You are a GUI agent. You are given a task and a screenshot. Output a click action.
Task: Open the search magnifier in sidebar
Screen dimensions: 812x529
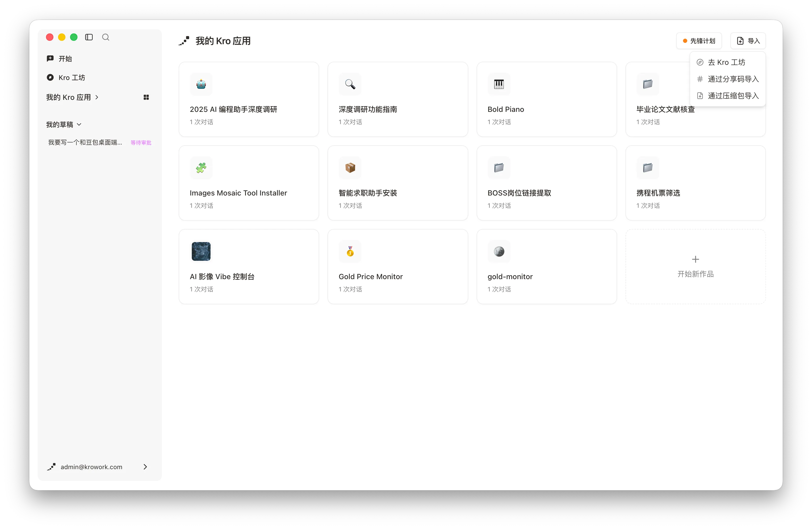(x=106, y=37)
